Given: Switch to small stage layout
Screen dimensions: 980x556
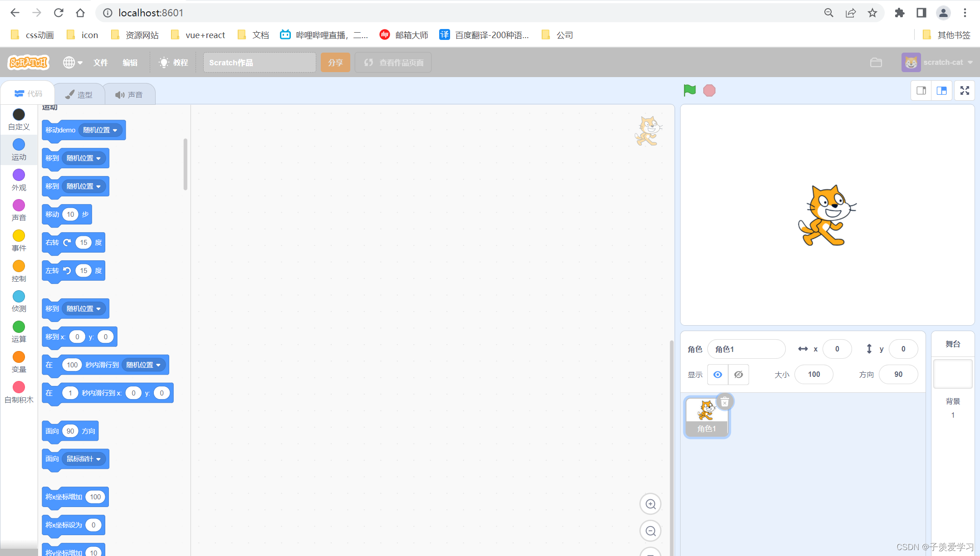Looking at the screenshot, I should (x=921, y=91).
